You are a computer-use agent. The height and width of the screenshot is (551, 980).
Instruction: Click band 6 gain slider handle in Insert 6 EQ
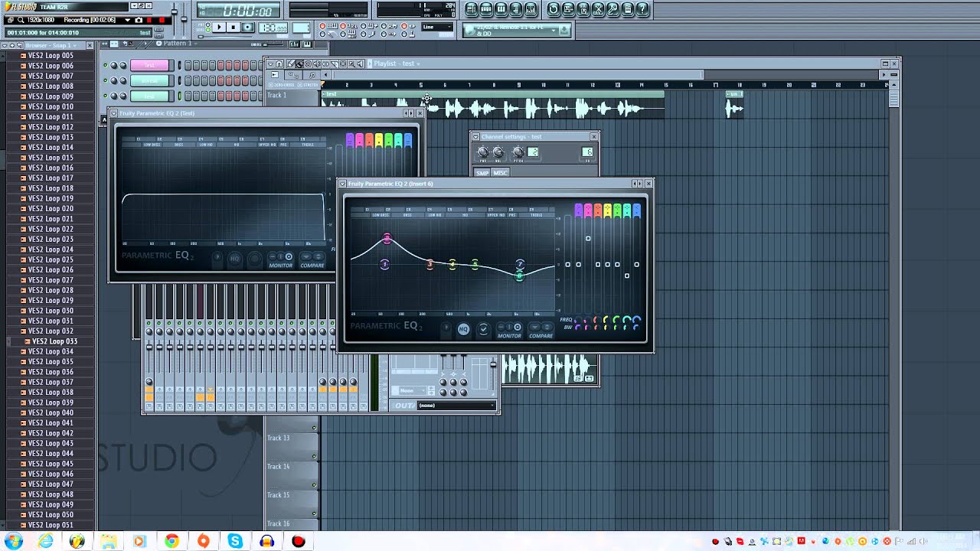coord(627,275)
